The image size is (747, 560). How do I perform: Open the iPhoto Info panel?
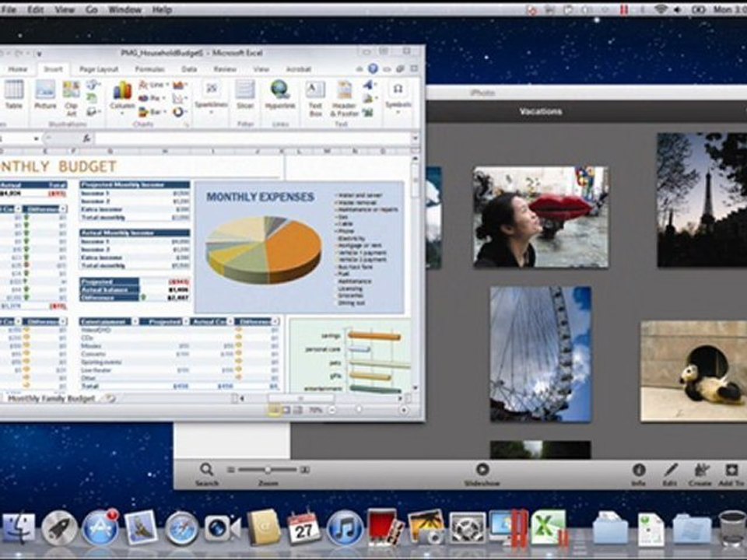point(639,474)
